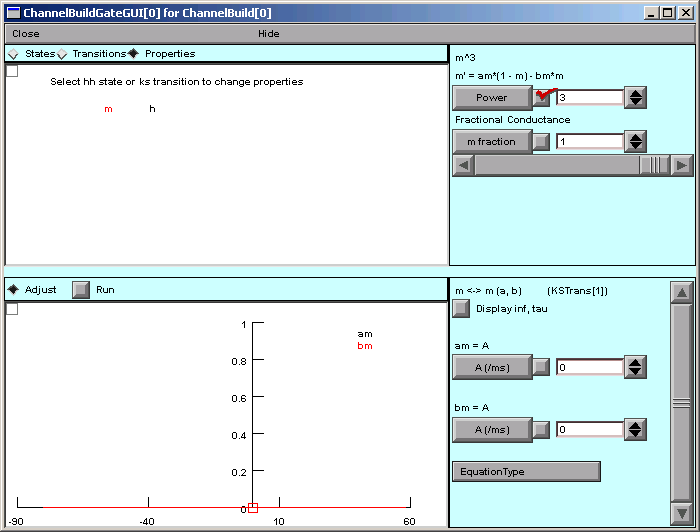The image size is (700, 532).
Task: Toggle the red-checked Power checkbox
Action: click(x=541, y=98)
